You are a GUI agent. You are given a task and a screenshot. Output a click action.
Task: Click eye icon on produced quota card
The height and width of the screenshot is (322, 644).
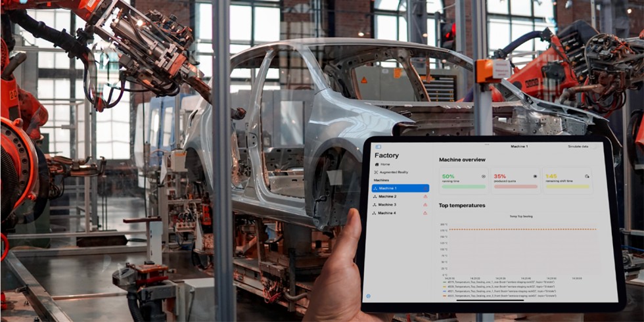click(x=535, y=176)
